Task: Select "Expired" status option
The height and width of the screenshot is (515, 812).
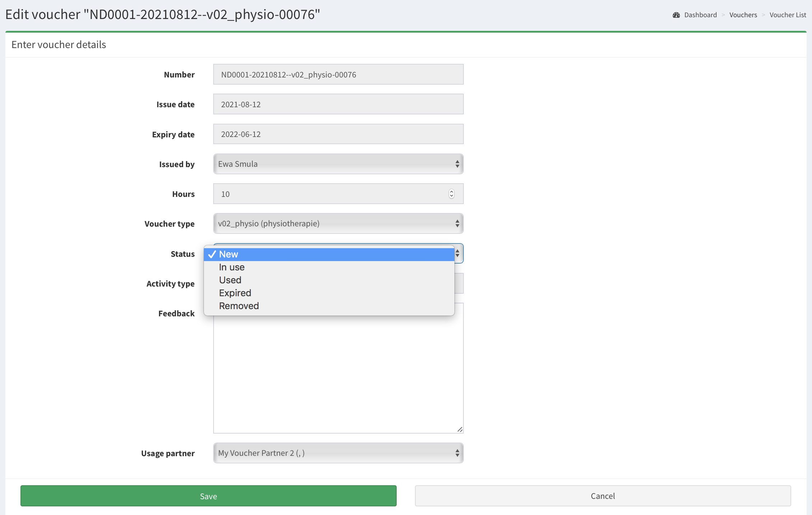Action: click(235, 293)
